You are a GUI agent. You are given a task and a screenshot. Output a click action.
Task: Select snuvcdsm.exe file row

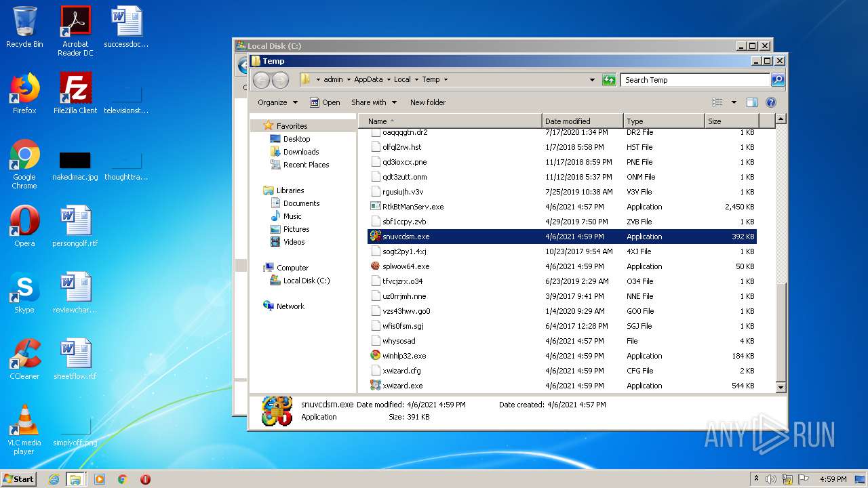(561, 237)
